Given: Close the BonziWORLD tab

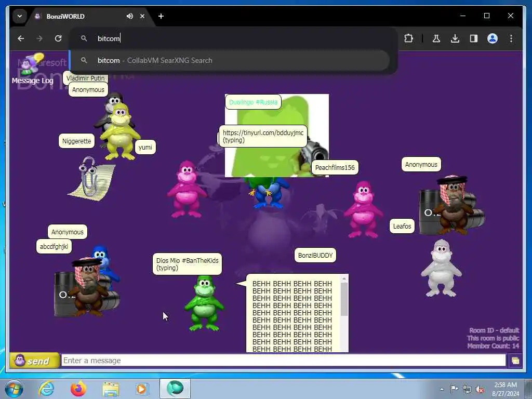Looking at the screenshot, I should (x=142, y=16).
